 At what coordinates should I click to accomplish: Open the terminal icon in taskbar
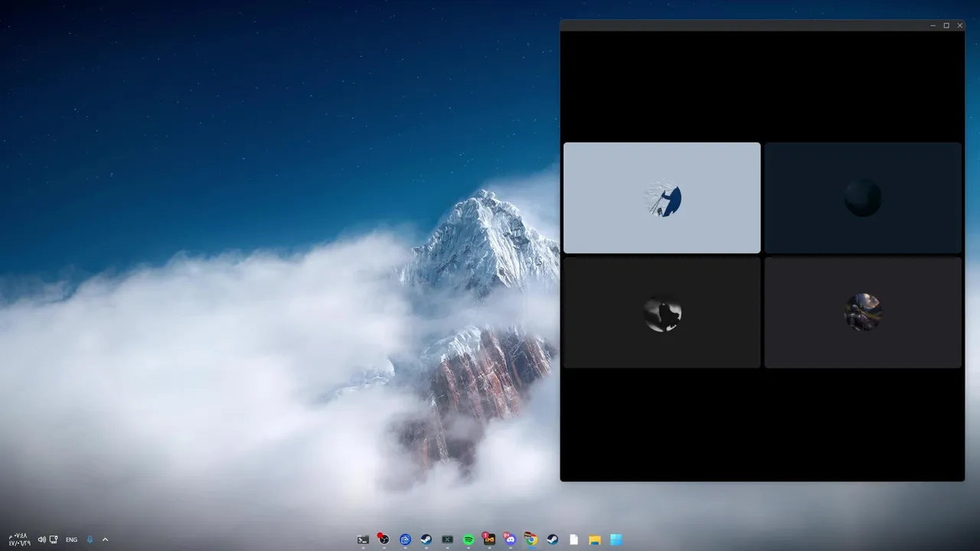pyautogui.click(x=363, y=540)
